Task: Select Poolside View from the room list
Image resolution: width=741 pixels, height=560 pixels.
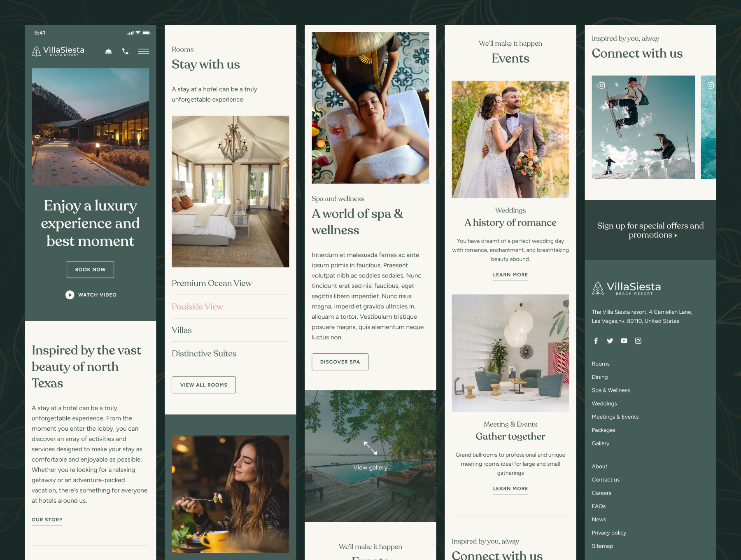Action: click(x=197, y=306)
